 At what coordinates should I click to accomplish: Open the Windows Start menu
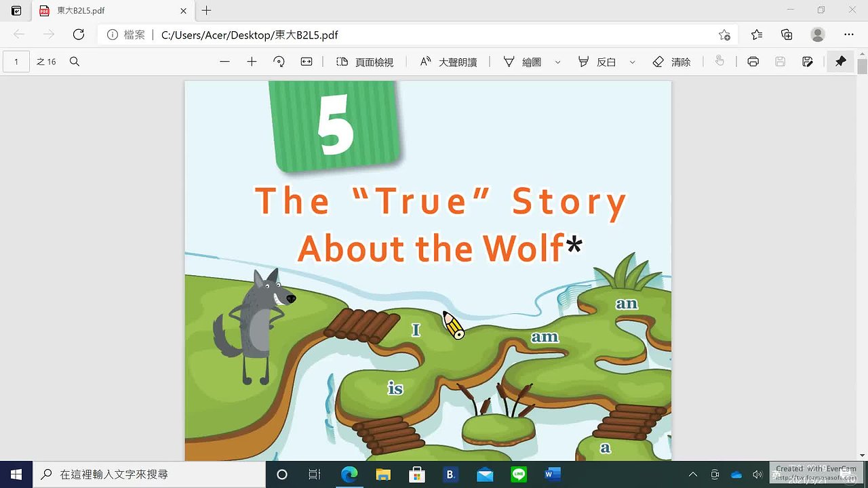pyautogui.click(x=16, y=474)
